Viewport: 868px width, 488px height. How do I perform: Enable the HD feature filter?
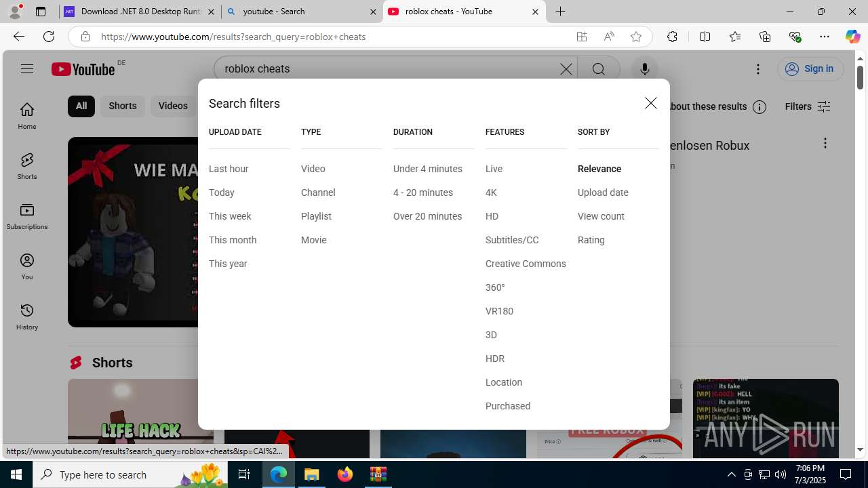492,216
